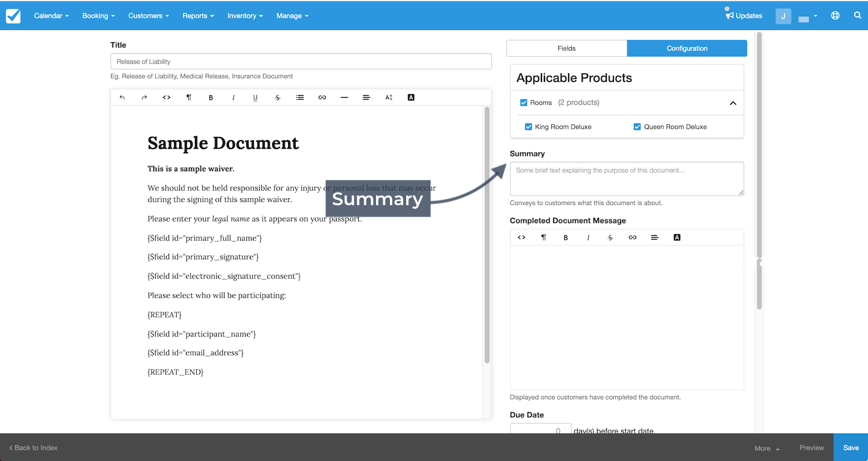This screenshot has height=461, width=868.
Task: Open text color tool in document editor toolbar
Action: [x=411, y=97]
